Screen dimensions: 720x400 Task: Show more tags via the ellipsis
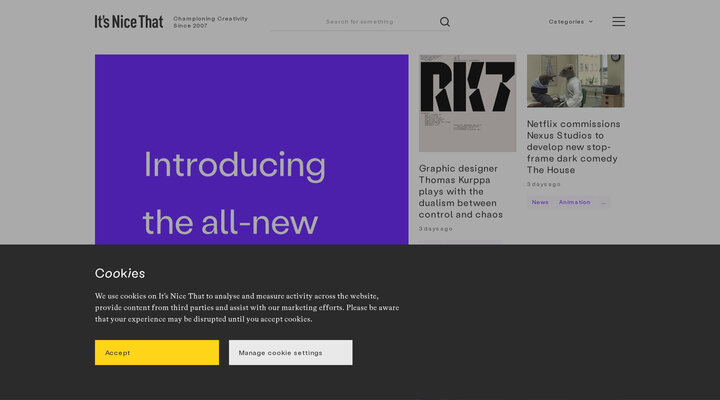[603, 202]
